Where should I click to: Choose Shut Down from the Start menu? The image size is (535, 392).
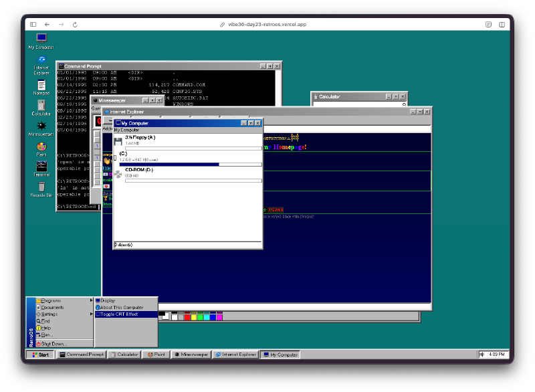(54, 343)
